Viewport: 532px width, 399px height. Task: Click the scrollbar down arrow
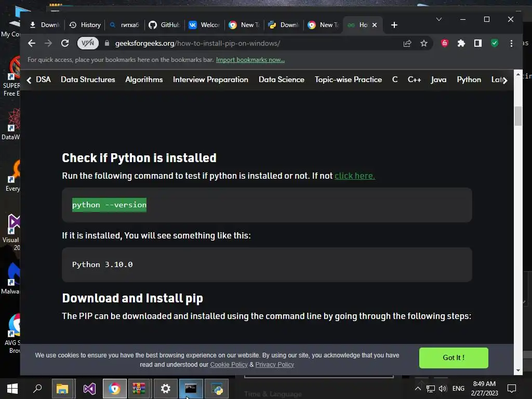[x=518, y=370]
